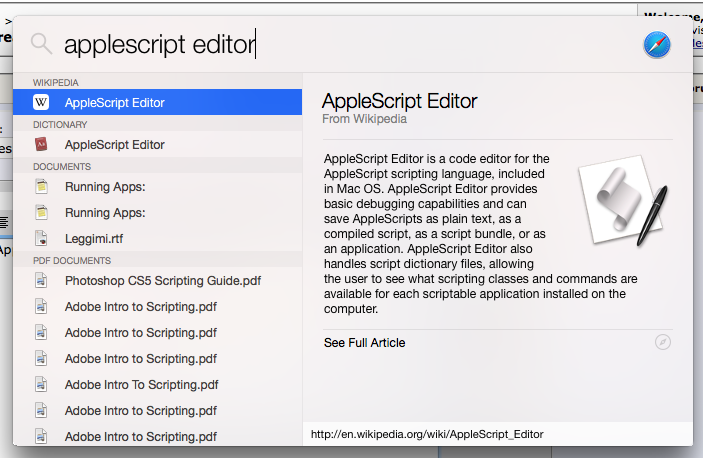703x458 pixels.
Task: Open Photoshop CS5 Scripting Guide.pdf
Action: coord(157,281)
